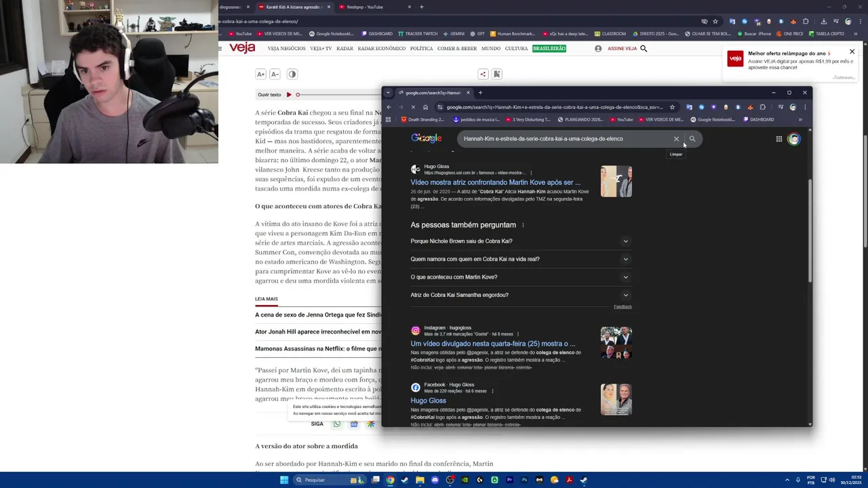Open 'Death Stranding 2' bookmark in front window
Viewport: 868px width, 488px height.
(422, 119)
